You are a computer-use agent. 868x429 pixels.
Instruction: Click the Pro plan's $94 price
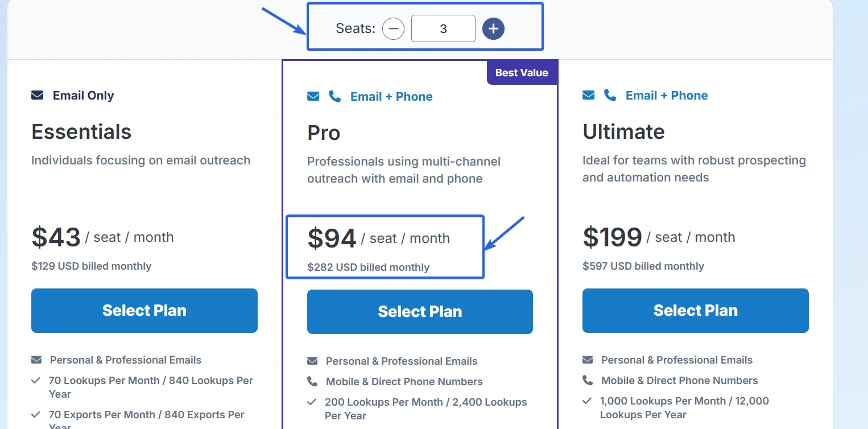332,238
